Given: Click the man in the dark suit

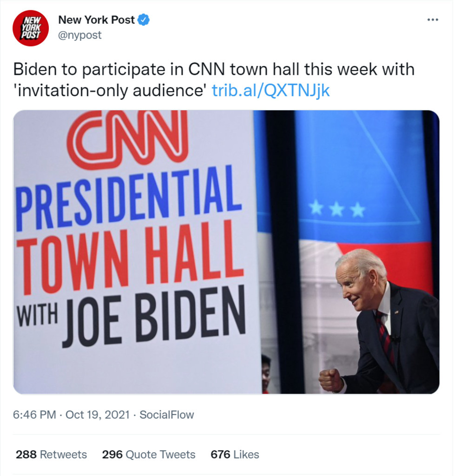Looking at the screenshot, I should click(390, 335).
